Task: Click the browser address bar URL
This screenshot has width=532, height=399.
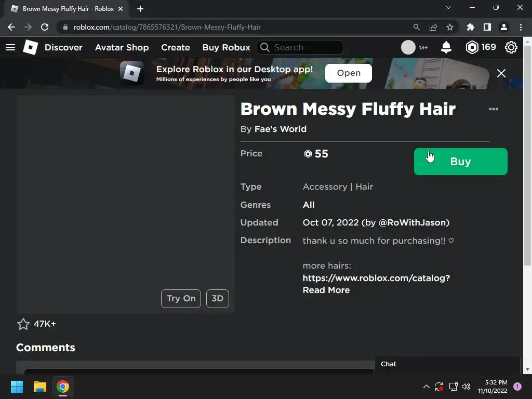Action: (167, 27)
